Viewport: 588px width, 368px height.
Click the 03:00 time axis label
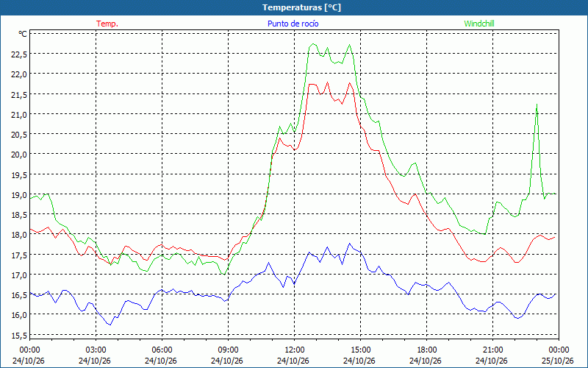pyautogui.click(x=96, y=350)
